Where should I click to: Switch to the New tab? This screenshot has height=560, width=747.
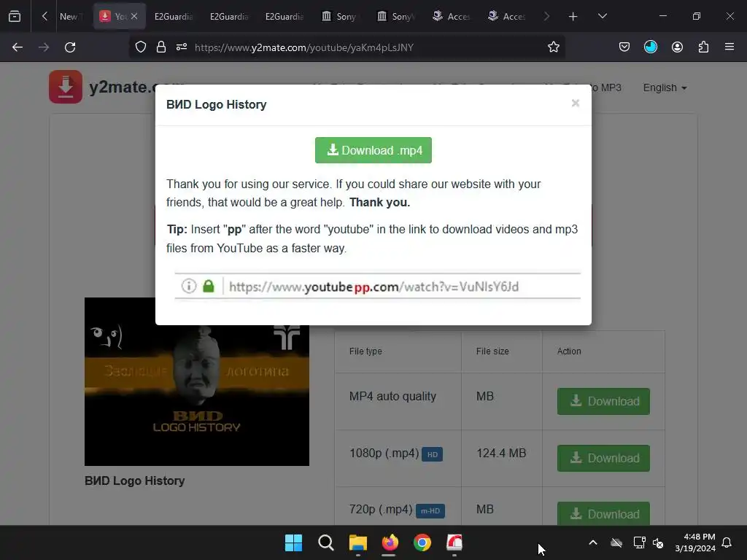pos(71,16)
